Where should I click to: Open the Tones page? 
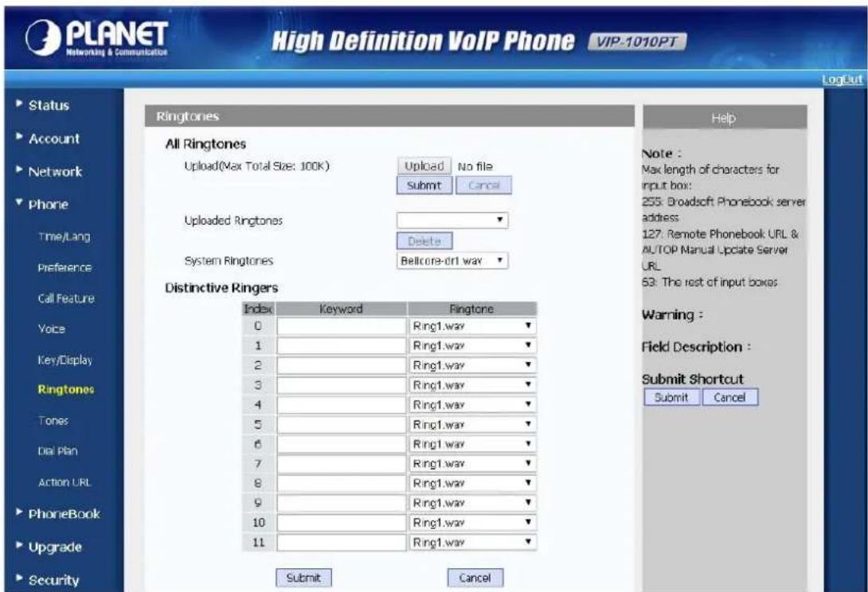pos(53,421)
